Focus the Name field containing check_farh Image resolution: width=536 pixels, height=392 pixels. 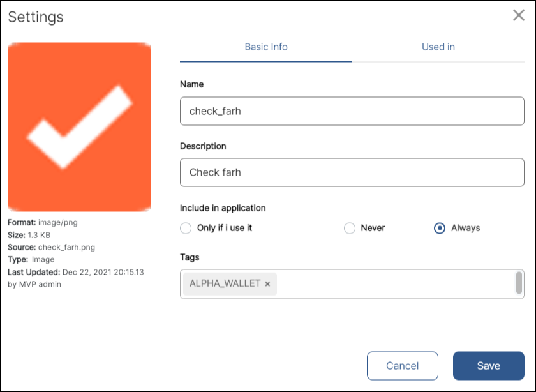click(x=352, y=111)
